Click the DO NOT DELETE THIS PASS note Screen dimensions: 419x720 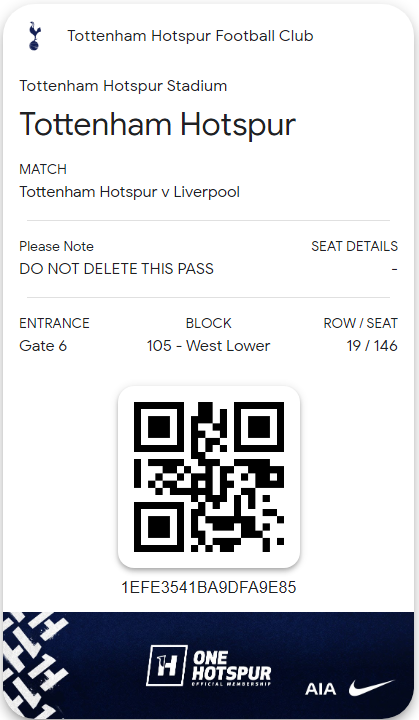pyautogui.click(x=117, y=269)
